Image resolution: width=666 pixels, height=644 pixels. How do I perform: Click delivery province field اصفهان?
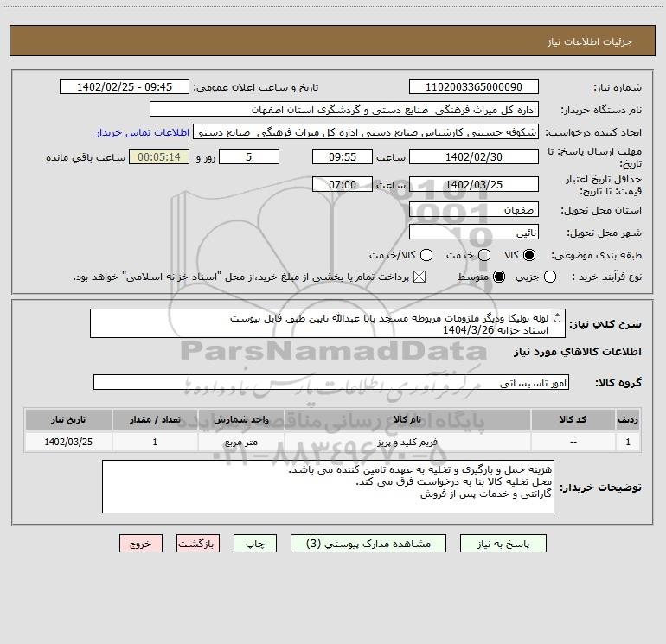474,210
